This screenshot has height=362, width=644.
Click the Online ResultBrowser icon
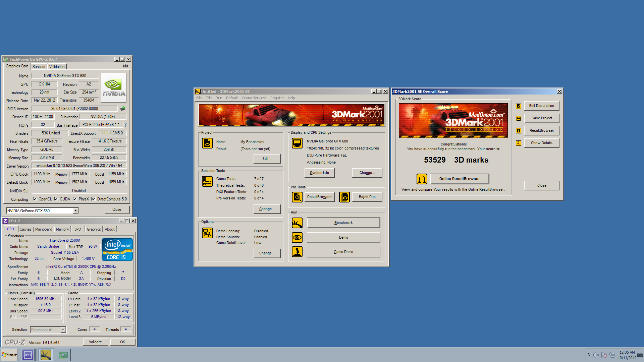(x=422, y=179)
